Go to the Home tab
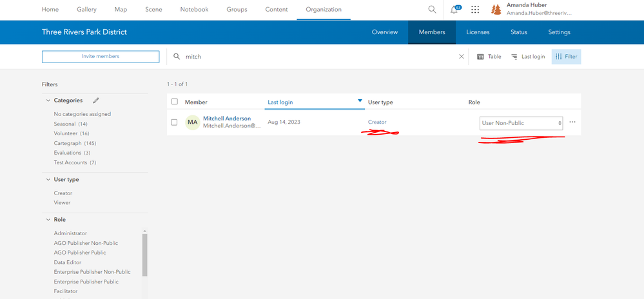Viewport: 644px width, 299px height. pos(50,10)
